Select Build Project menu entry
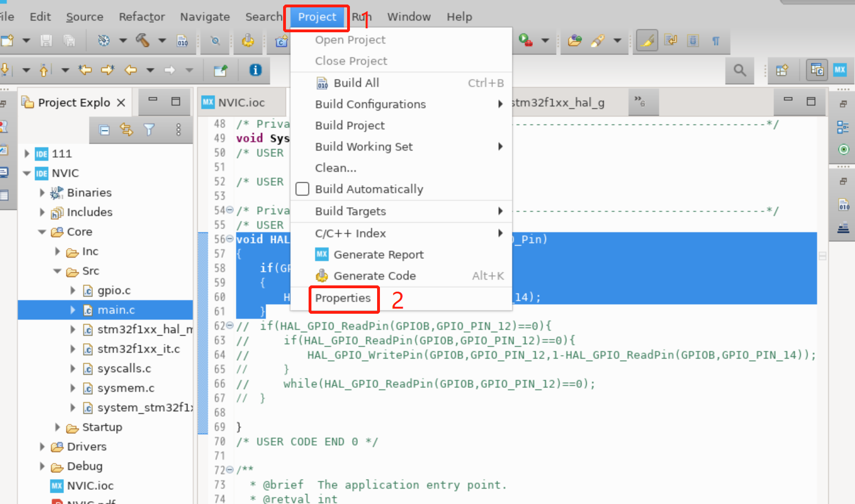855x504 pixels. 401,125
